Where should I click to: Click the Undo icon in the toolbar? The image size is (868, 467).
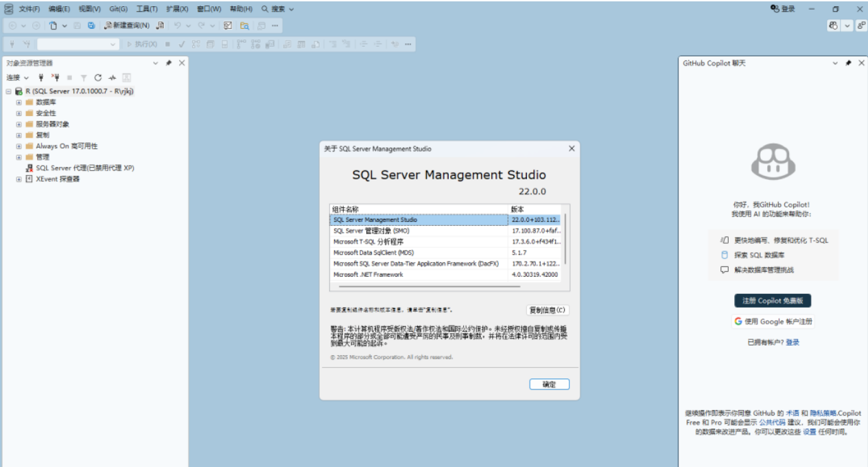click(177, 25)
